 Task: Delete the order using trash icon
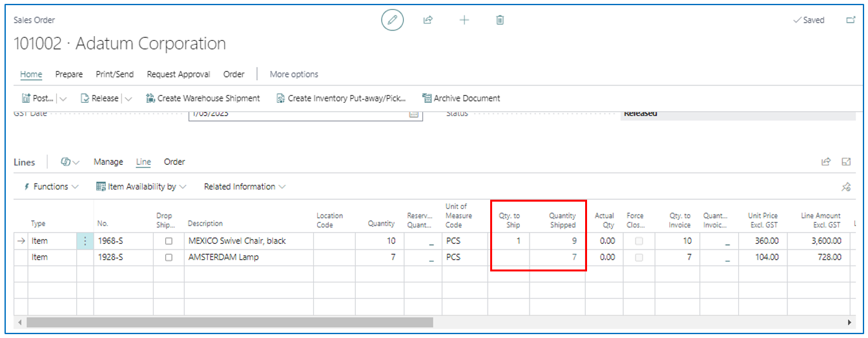500,20
